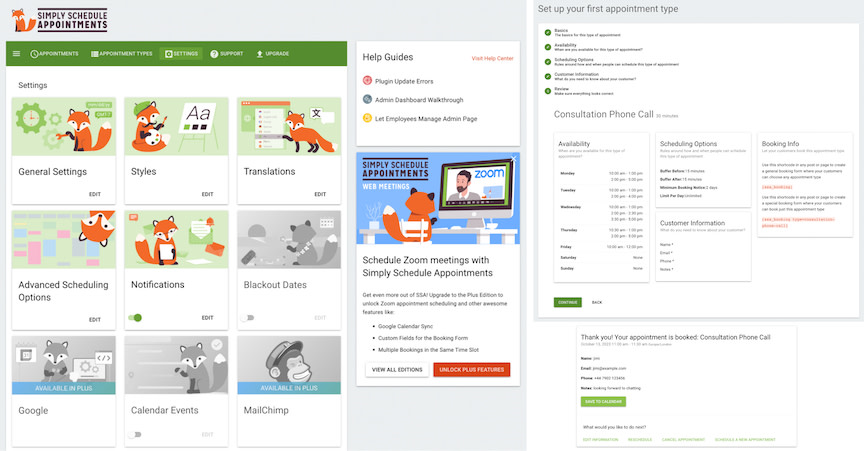The image size is (864, 451).
Task: Open the Admin Dashboard Walkthrough guide
Action: click(x=419, y=100)
